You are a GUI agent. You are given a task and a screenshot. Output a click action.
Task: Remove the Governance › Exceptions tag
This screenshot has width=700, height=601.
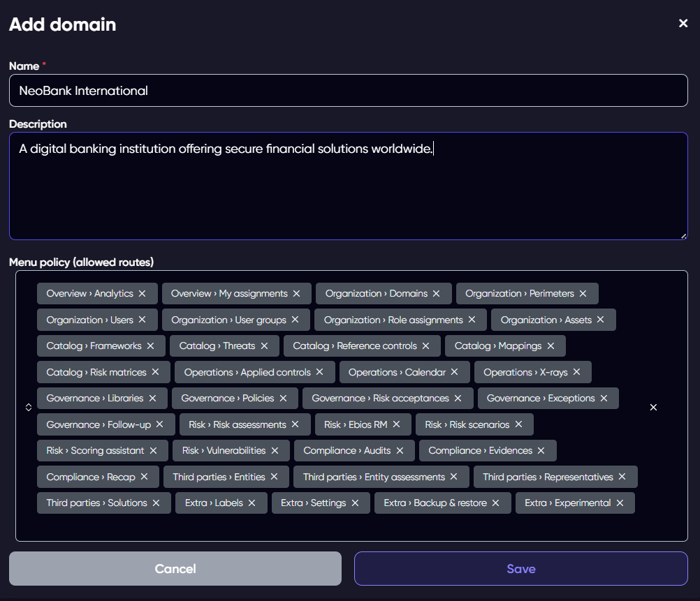(604, 398)
